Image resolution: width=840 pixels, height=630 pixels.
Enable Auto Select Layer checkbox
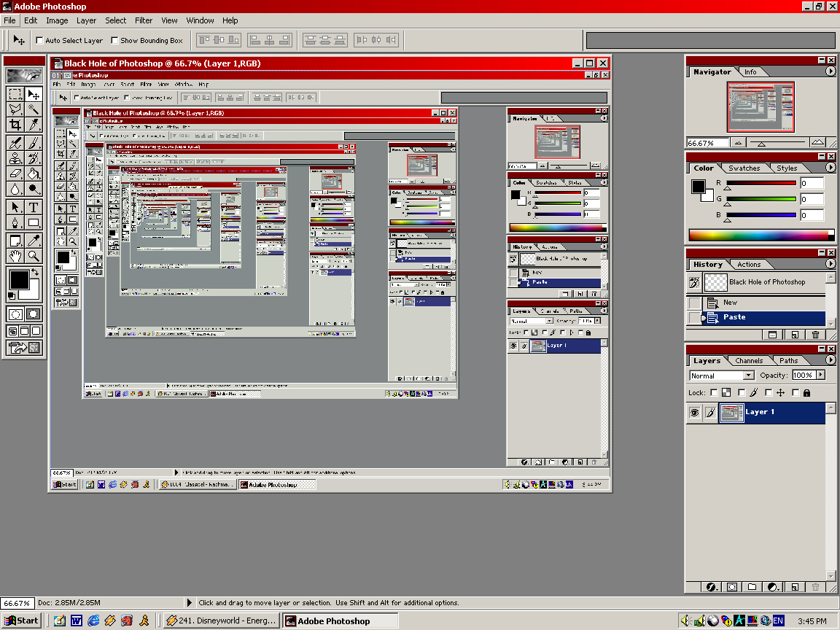point(39,40)
